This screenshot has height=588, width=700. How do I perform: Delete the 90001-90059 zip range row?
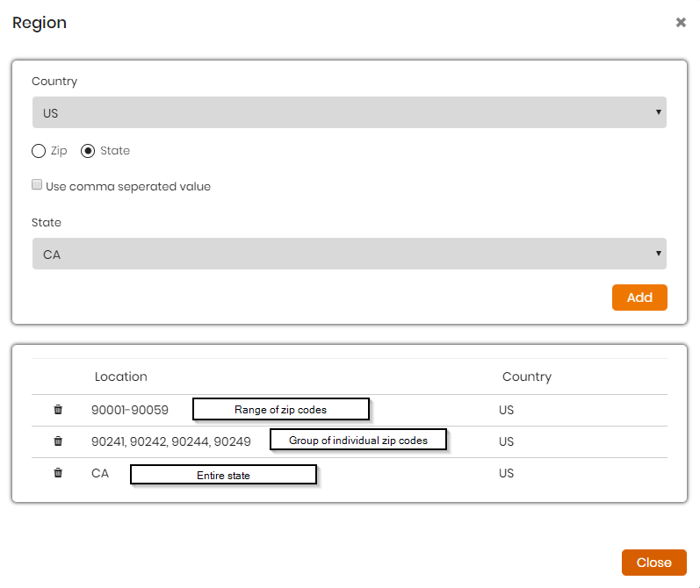pos(58,410)
